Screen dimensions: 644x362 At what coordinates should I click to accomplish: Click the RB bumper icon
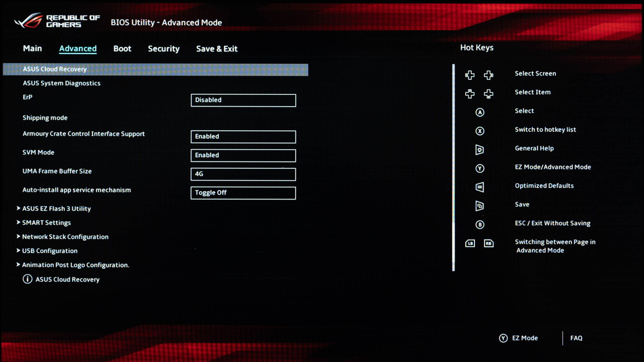coord(488,243)
